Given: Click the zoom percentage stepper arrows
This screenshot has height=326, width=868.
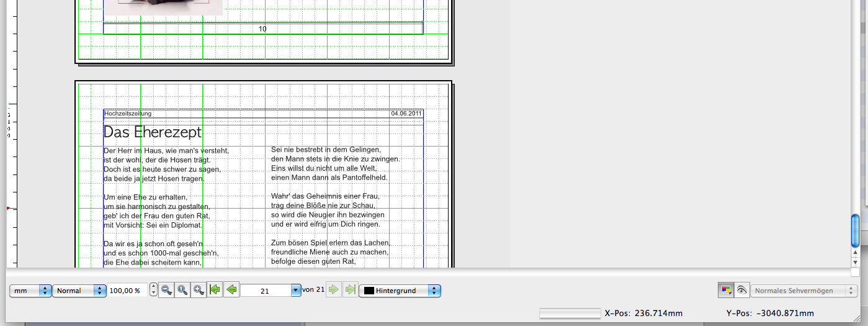Looking at the screenshot, I should click(x=153, y=291).
